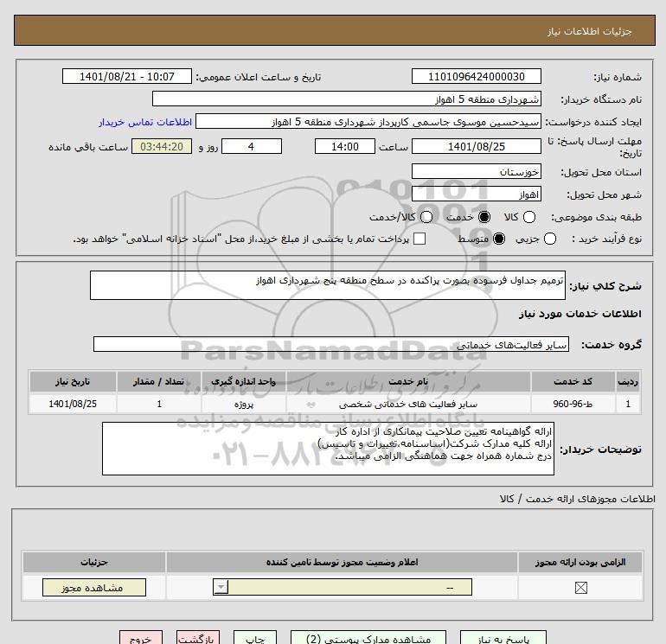Open the permit status dropdown arrow
The image size is (666, 644).
point(221,588)
